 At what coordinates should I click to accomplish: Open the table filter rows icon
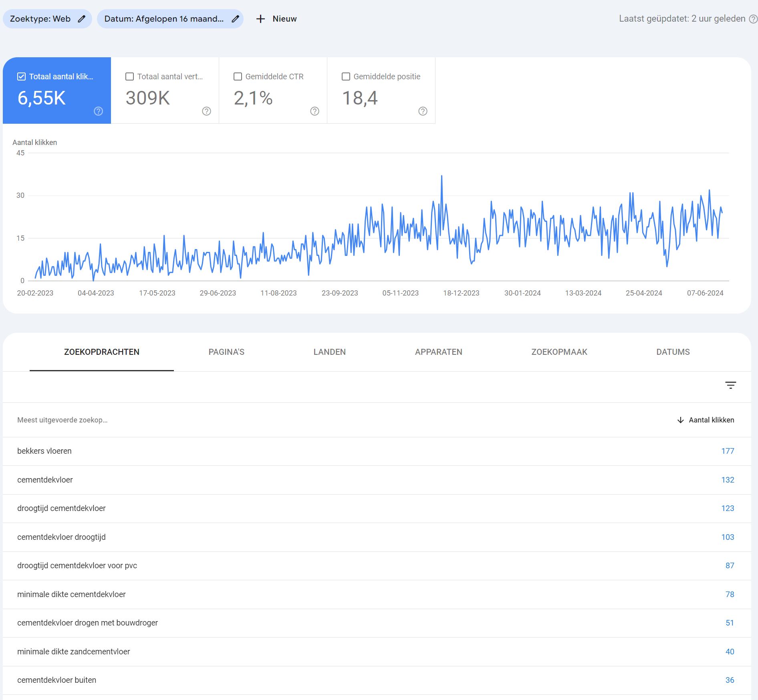coord(730,385)
